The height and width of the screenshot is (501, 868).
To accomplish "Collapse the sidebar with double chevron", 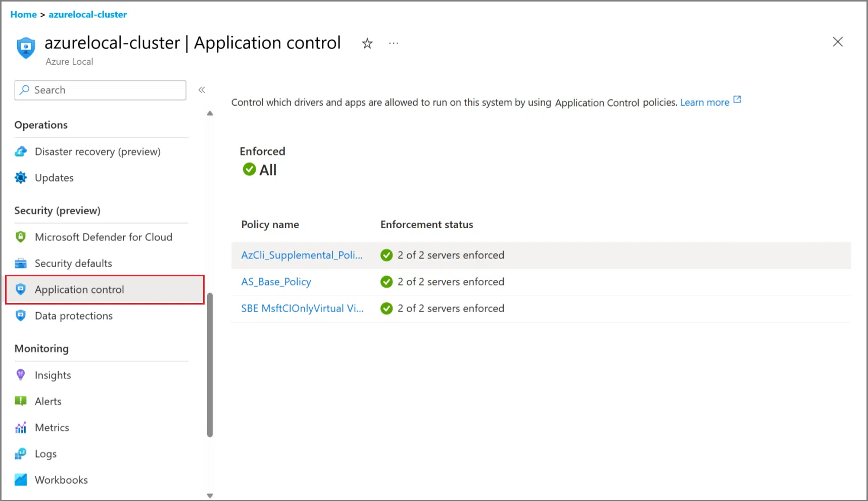I will [202, 90].
